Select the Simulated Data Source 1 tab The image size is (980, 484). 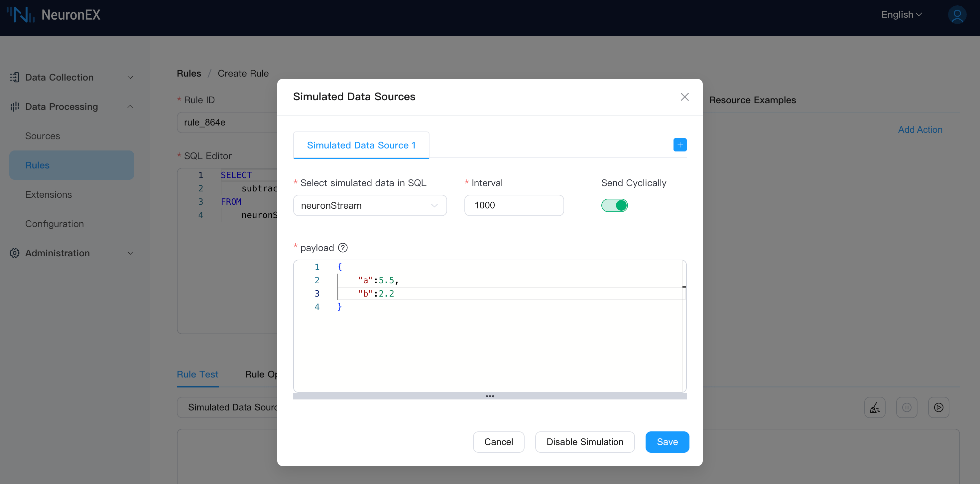pos(361,145)
